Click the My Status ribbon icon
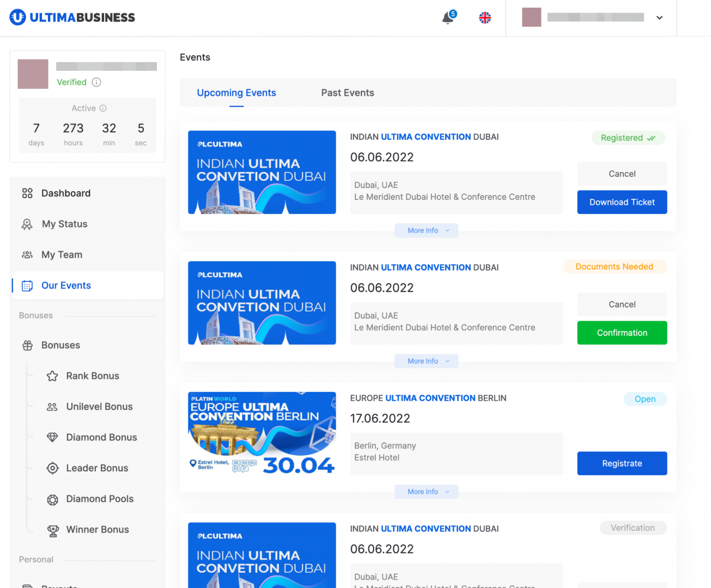The image size is (711, 588). click(27, 224)
